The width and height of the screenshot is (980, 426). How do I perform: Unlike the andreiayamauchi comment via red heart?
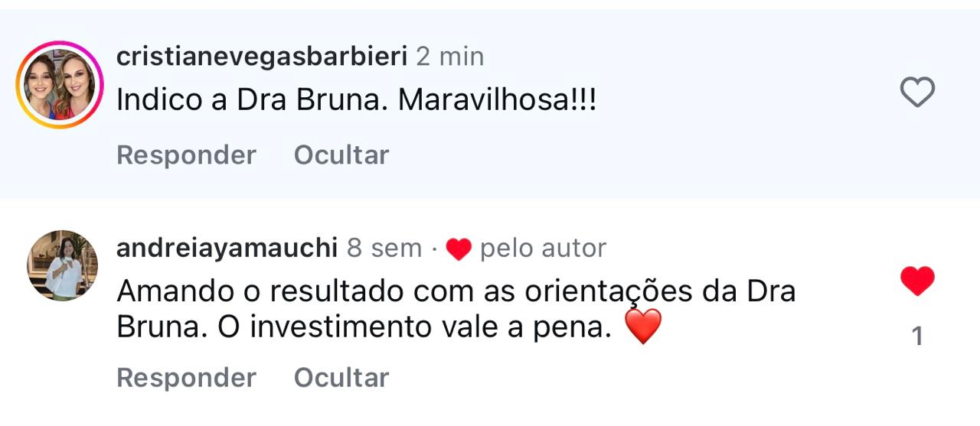click(x=916, y=281)
